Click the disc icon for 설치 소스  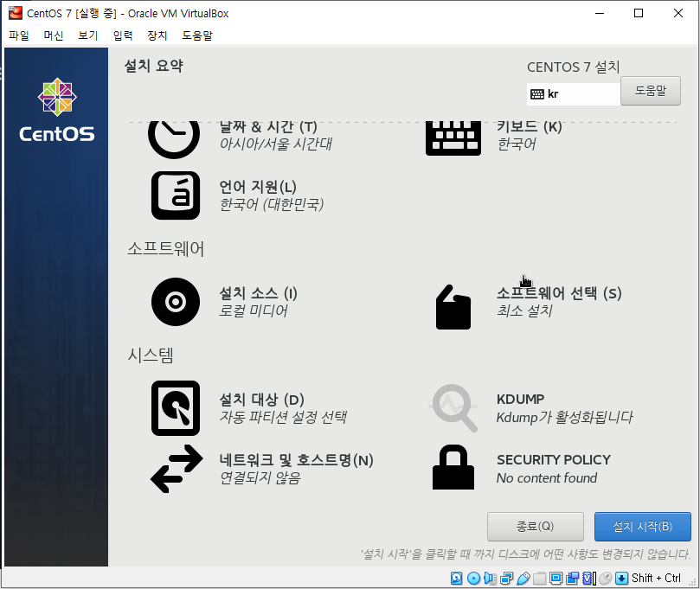point(176,302)
